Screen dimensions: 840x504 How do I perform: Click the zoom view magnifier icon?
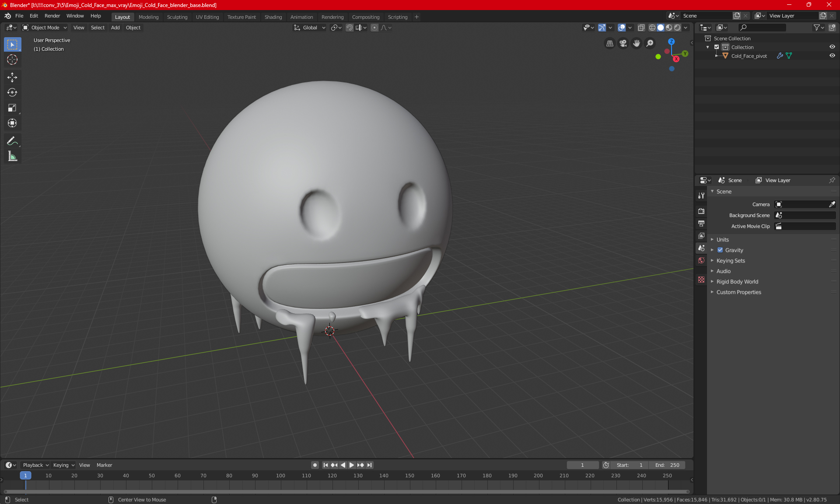click(x=650, y=43)
